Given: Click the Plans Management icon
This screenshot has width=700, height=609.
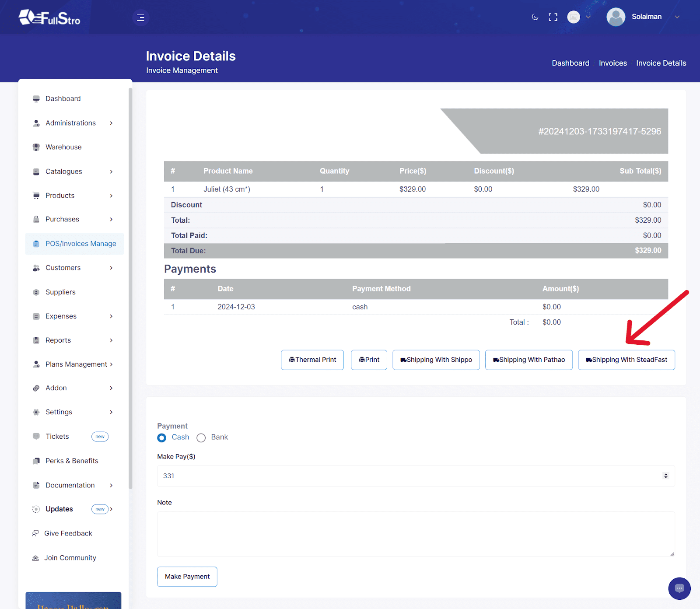Looking at the screenshot, I should click(36, 364).
